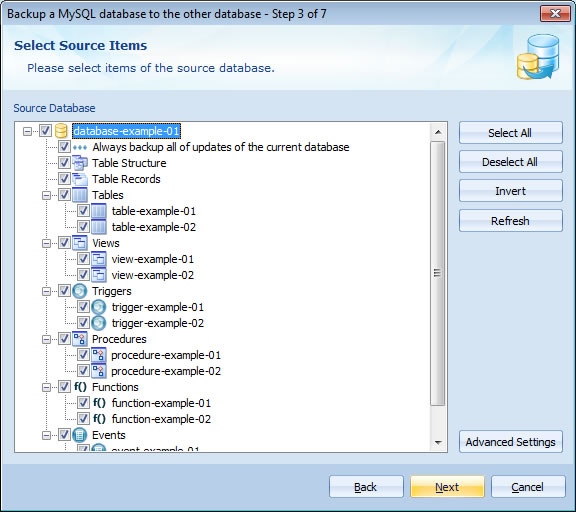Uncheck the Table Structure checkbox

click(x=64, y=163)
